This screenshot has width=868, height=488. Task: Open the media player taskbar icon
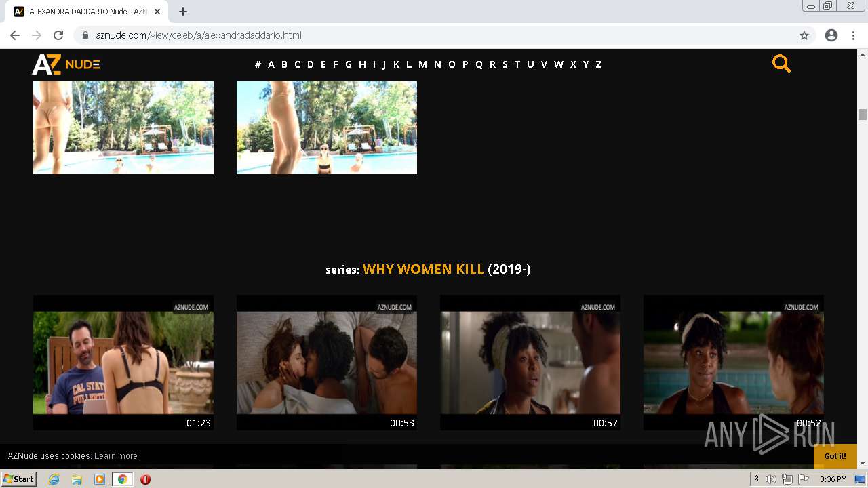click(100, 479)
